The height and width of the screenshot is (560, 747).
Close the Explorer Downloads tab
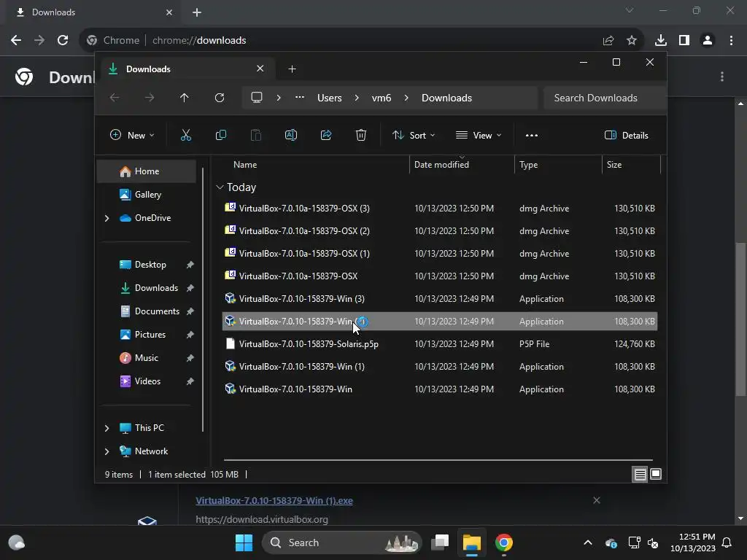(x=260, y=69)
